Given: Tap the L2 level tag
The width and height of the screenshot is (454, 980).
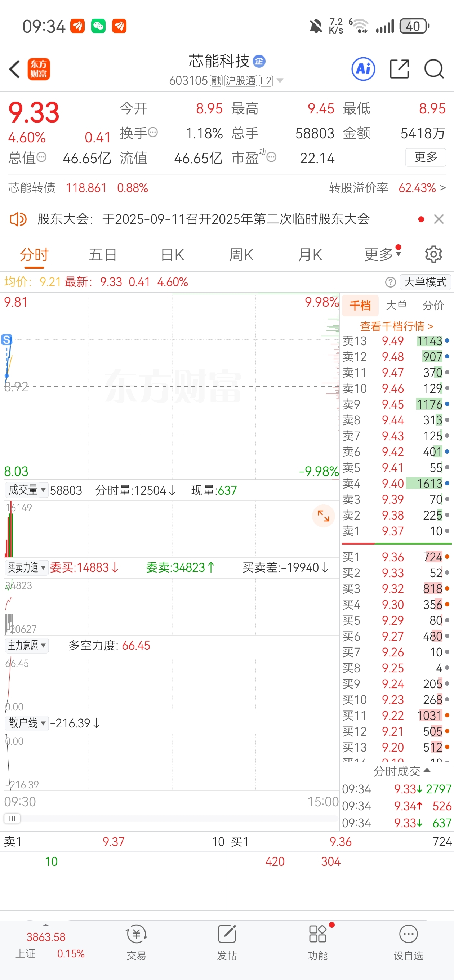Looking at the screenshot, I should [x=266, y=81].
